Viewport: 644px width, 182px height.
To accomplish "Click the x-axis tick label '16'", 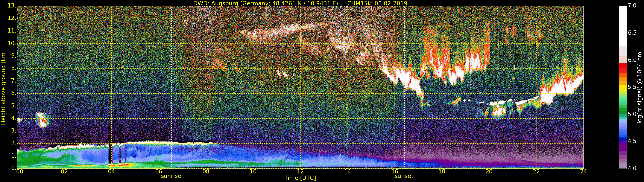I will pos(395,171).
